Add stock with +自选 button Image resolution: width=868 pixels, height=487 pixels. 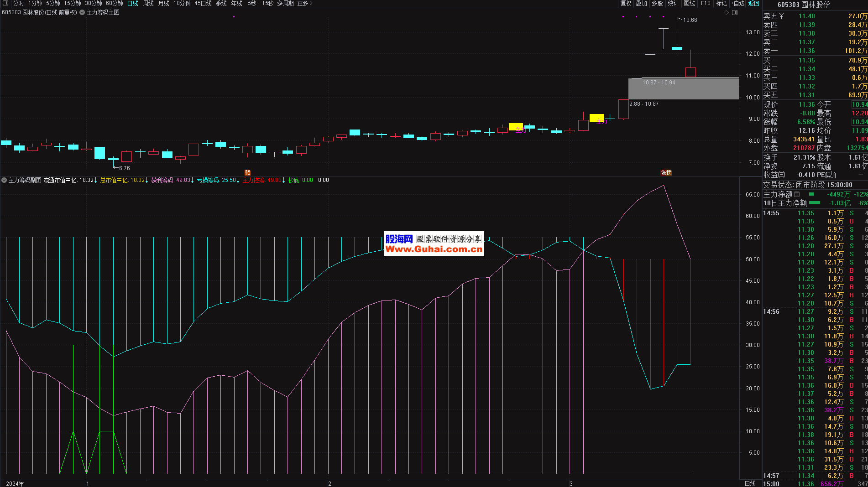point(737,3)
